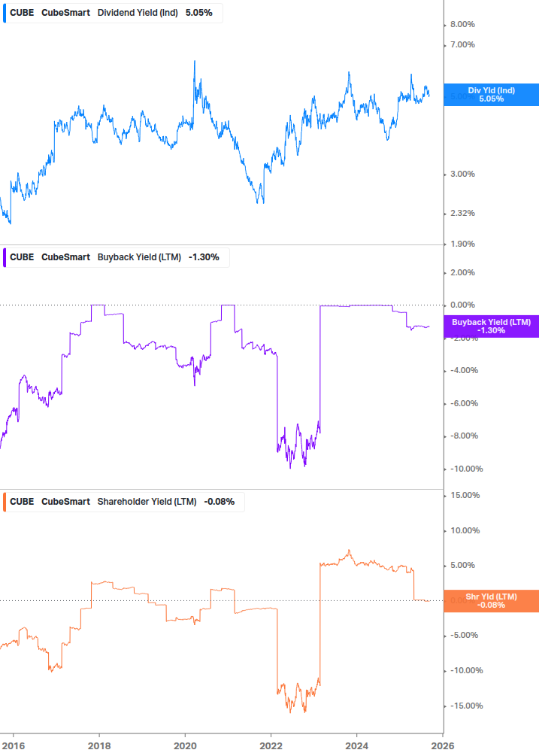Click the -10.00% buyback yield axis label
This screenshot has width=539, height=756.
click(466, 469)
